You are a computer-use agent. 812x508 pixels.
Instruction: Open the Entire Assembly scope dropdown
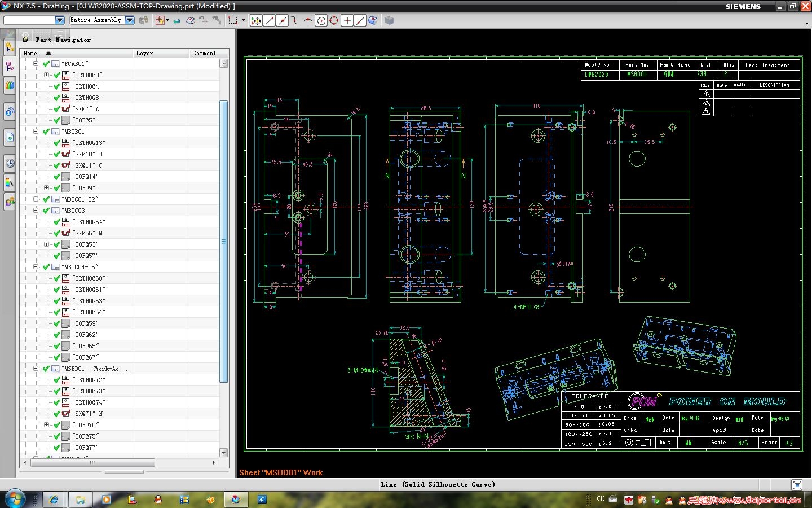(x=130, y=20)
